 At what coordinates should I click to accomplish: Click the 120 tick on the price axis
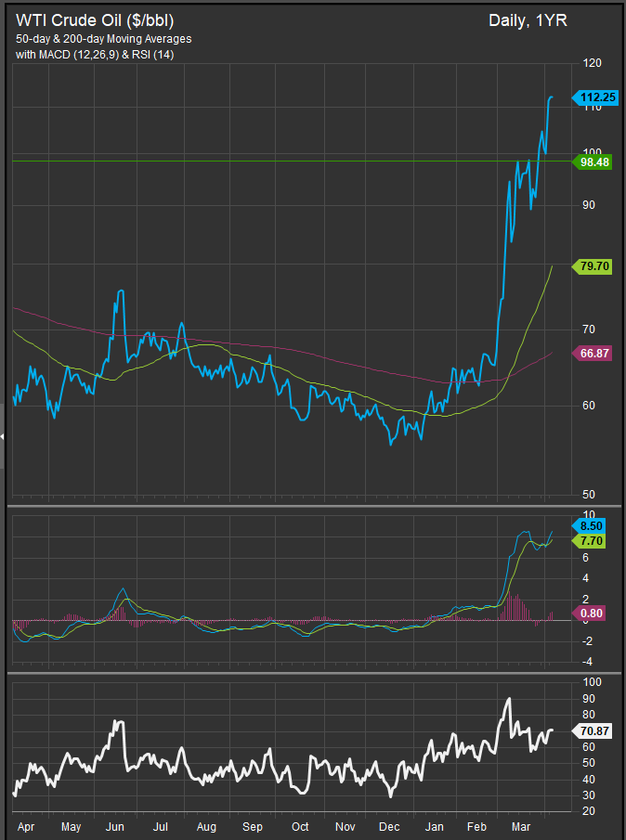(591, 63)
